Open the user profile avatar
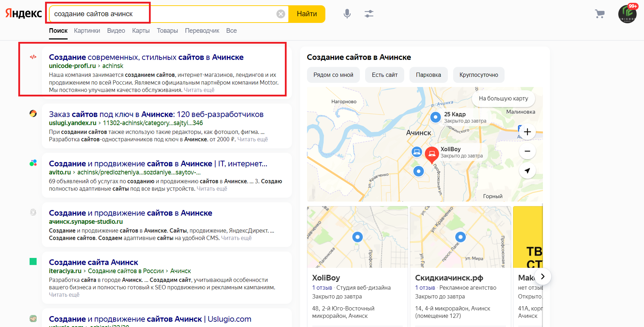Image resolution: width=644 pixels, height=327 pixels. tap(627, 14)
